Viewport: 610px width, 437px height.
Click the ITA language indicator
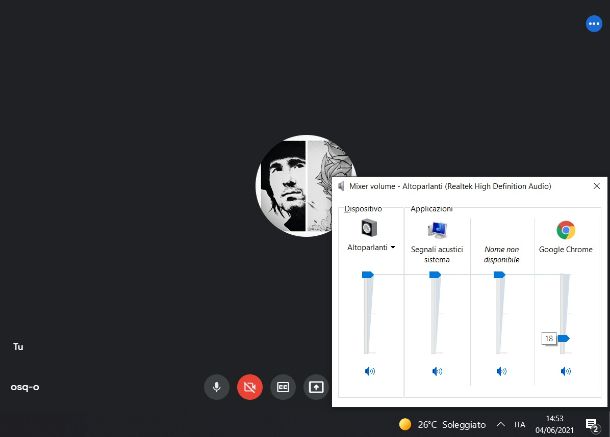click(x=519, y=425)
